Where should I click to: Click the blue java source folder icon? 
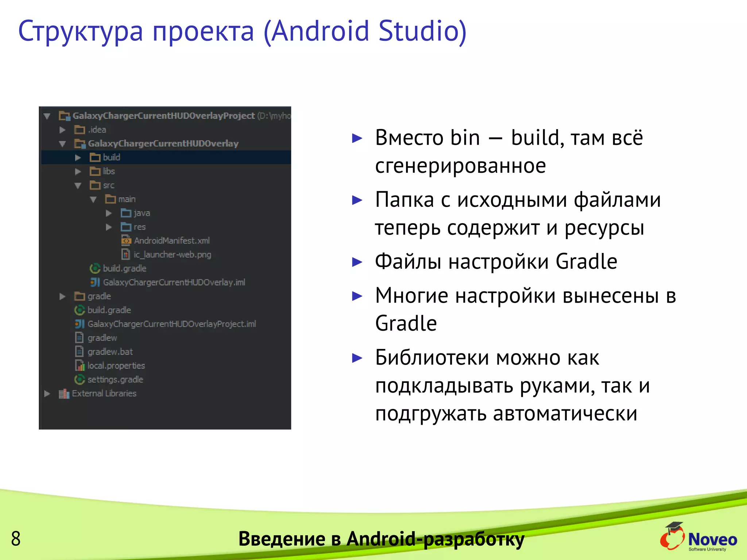point(126,213)
